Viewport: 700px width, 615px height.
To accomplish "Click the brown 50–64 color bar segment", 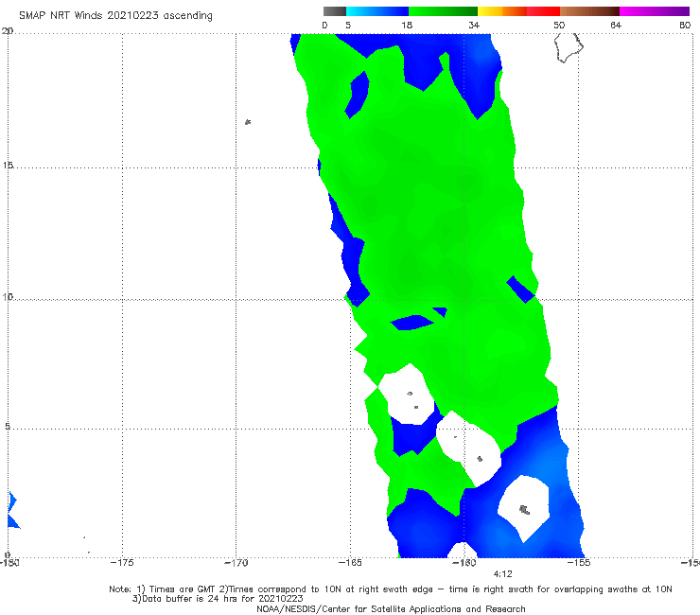I will (x=589, y=11).
